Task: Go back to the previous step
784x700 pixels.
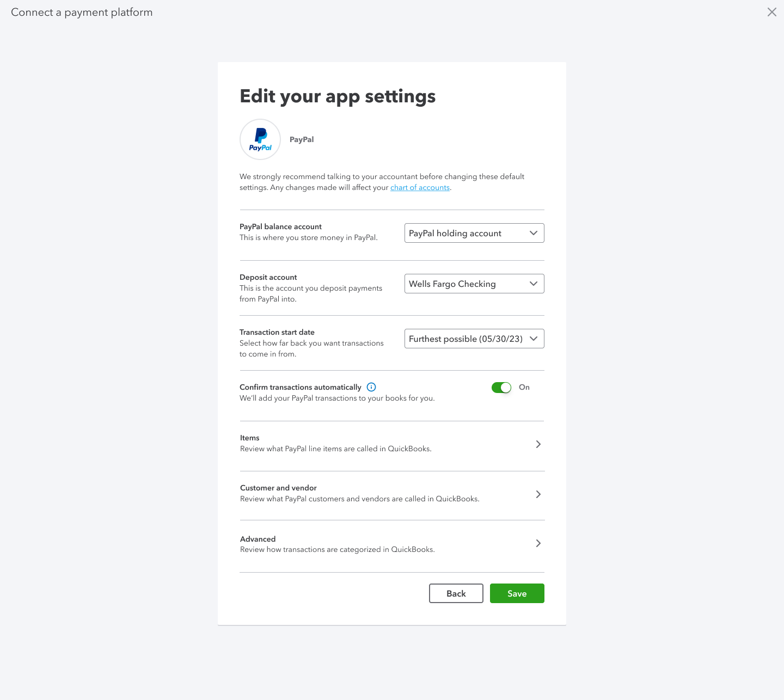Action: 456,593
